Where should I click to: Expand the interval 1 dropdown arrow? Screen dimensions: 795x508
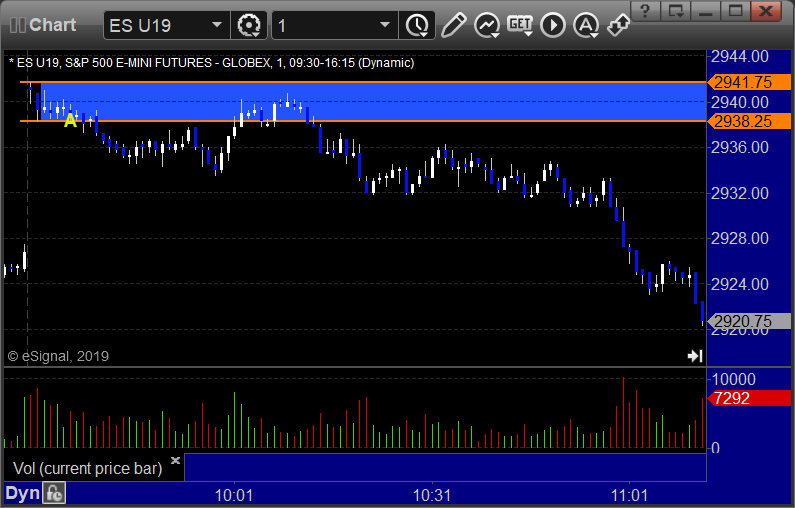385,25
